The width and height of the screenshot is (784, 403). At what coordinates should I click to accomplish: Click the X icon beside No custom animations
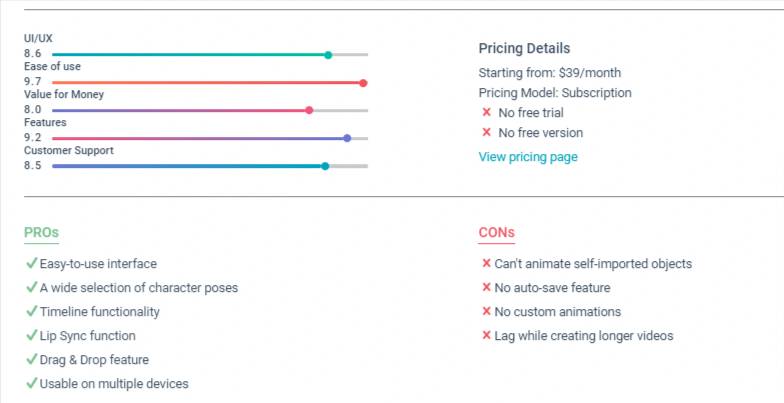click(x=486, y=312)
